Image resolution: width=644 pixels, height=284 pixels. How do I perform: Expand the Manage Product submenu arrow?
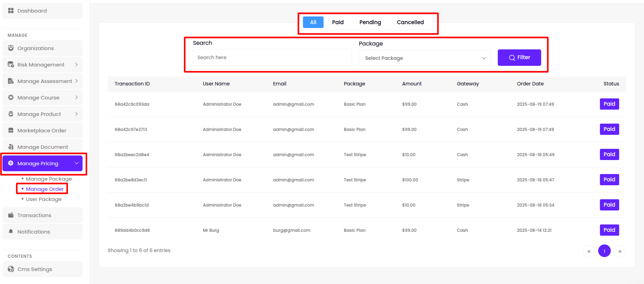[76, 114]
